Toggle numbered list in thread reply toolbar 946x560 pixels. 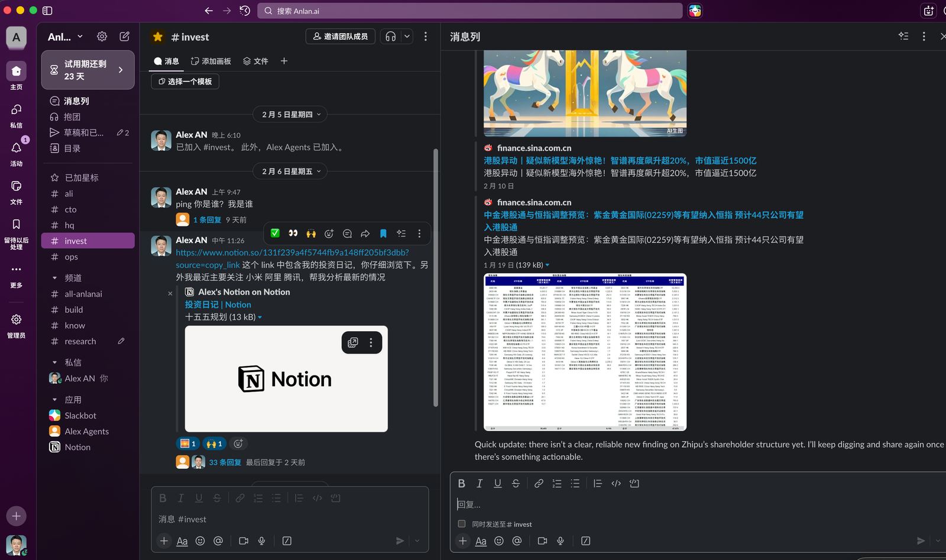(x=557, y=483)
